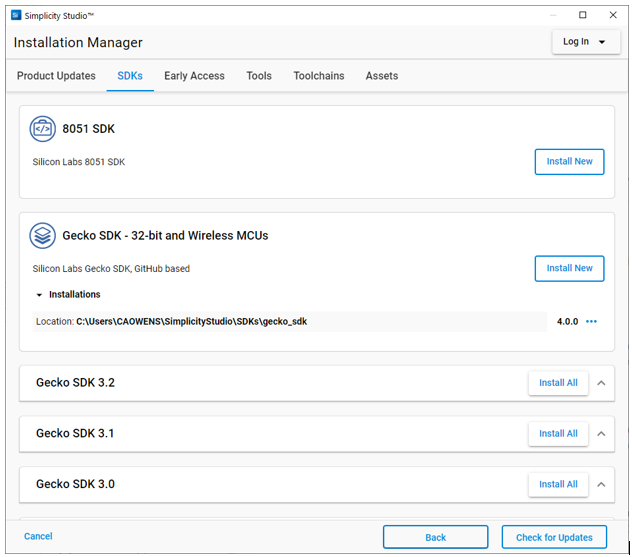This screenshot has height=557, width=632.
Task: Select the gecko_sdk installation location path
Action: pyautogui.click(x=192, y=322)
